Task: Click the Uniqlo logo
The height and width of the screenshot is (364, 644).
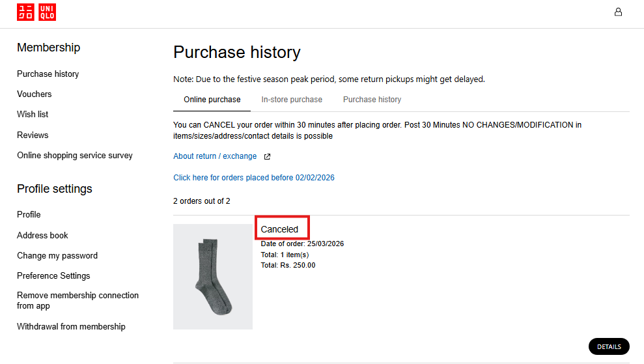Action: click(x=36, y=12)
